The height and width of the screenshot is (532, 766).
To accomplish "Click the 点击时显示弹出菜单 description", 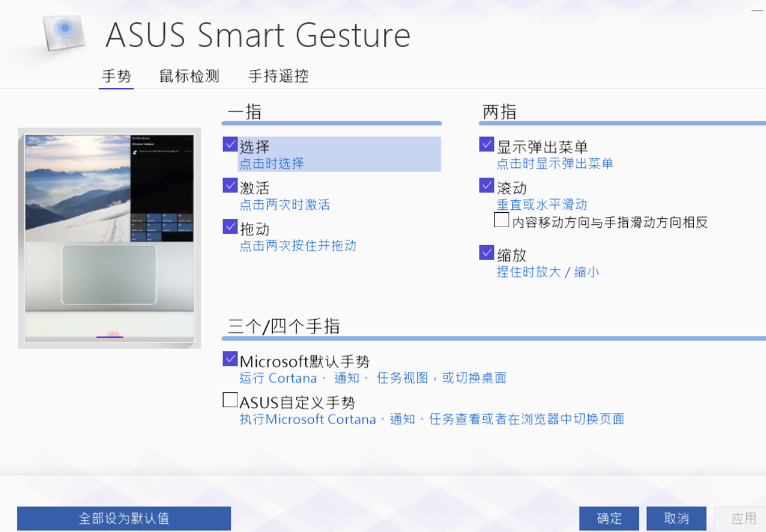I will click(x=555, y=163).
